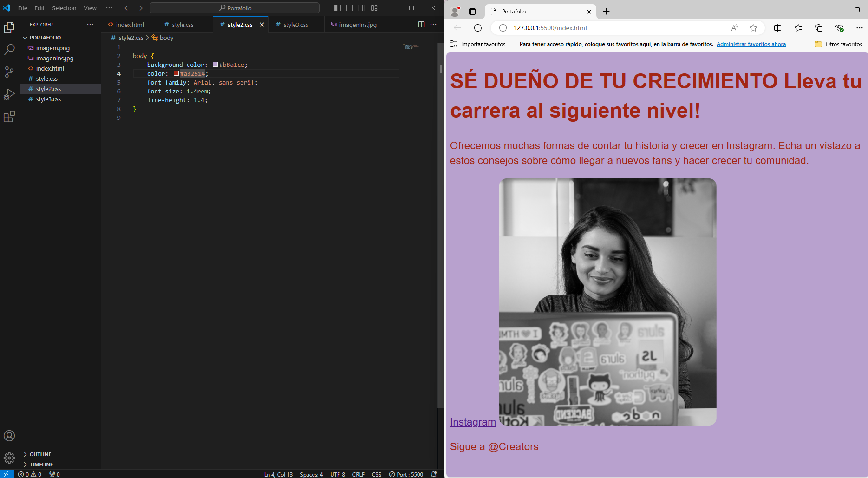The image size is (868, 478).
Task: Click the Instagram link on the webpage
Action: click(473, 422)
